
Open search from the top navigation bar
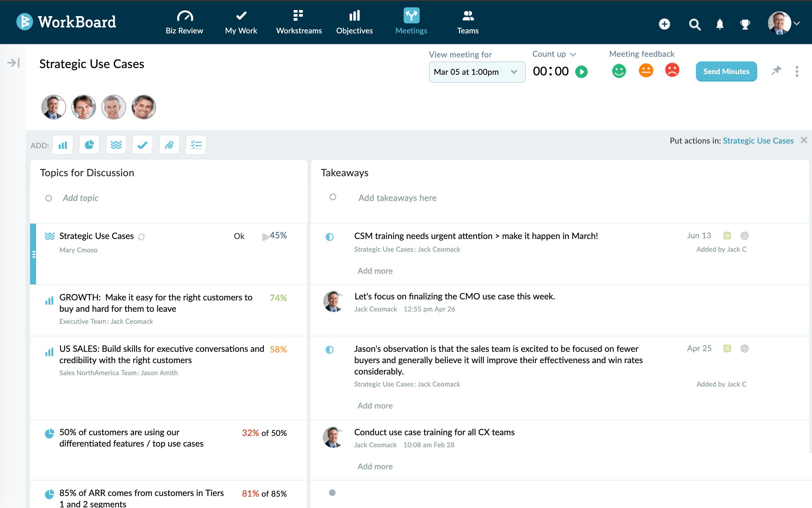(695, 24)
